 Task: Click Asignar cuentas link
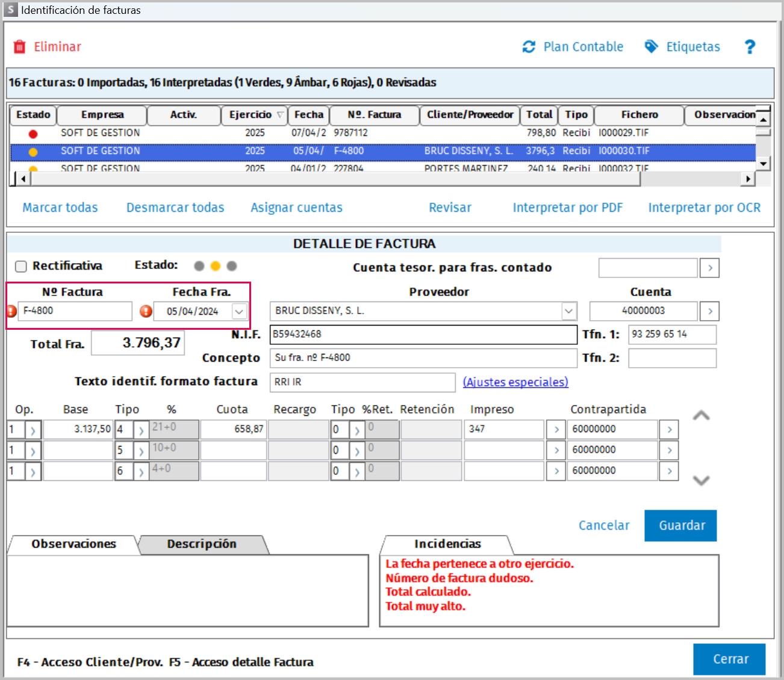296,208
